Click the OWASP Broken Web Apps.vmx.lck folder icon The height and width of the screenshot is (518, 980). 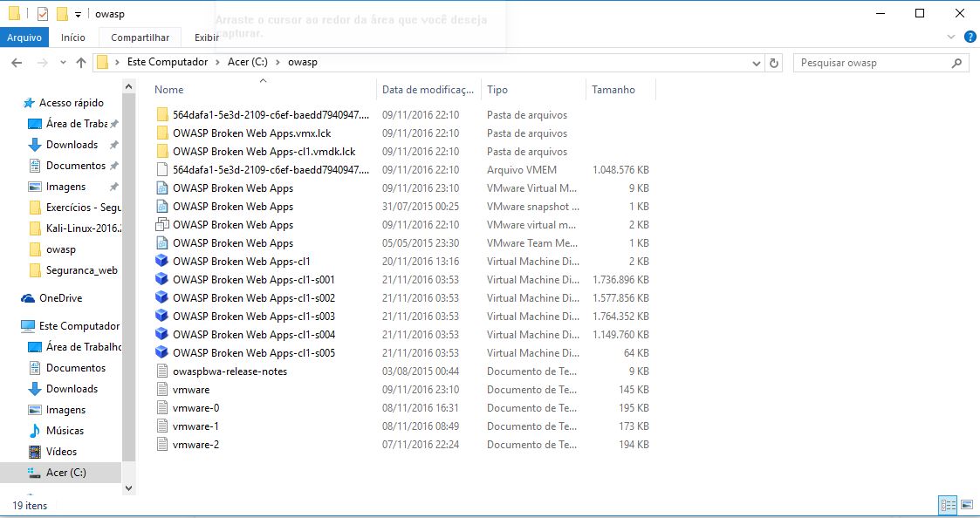[x=161, y=133]
